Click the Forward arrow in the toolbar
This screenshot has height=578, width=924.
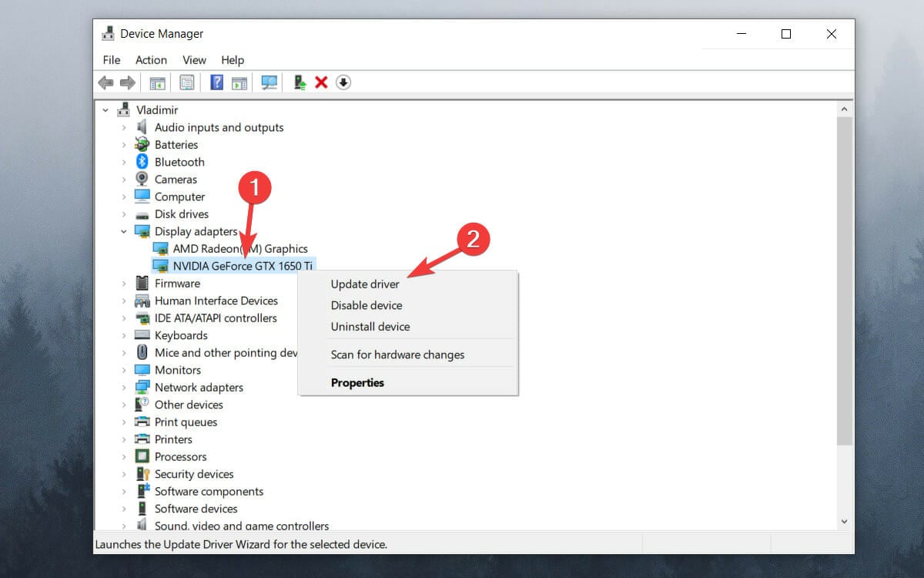click(x=128, y=82)
